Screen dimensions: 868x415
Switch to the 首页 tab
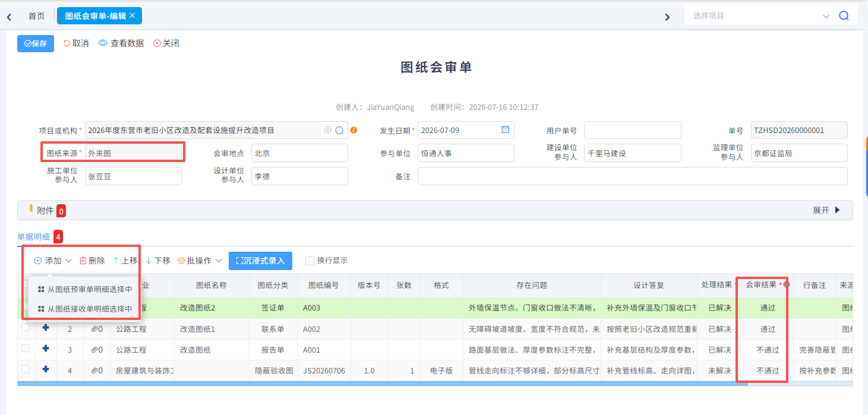click(x=37, y=16)
